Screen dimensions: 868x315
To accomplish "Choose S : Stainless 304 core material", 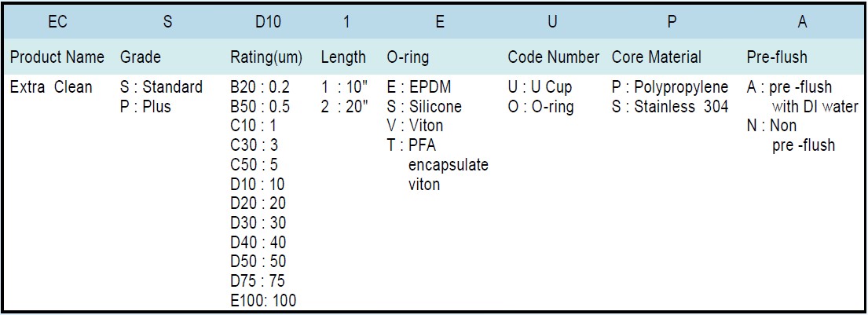I will tap(670, 106).
